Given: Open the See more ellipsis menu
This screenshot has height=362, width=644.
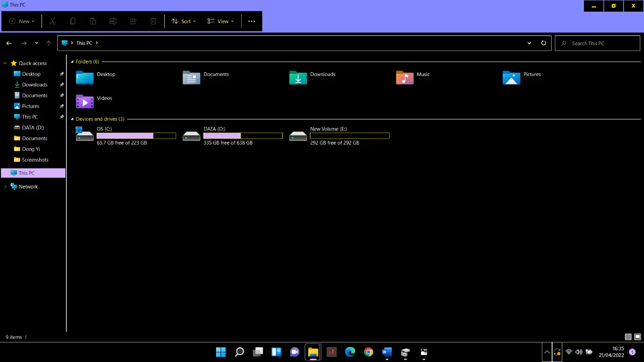Looking at the screenshot, I should (x=252, y=21).
